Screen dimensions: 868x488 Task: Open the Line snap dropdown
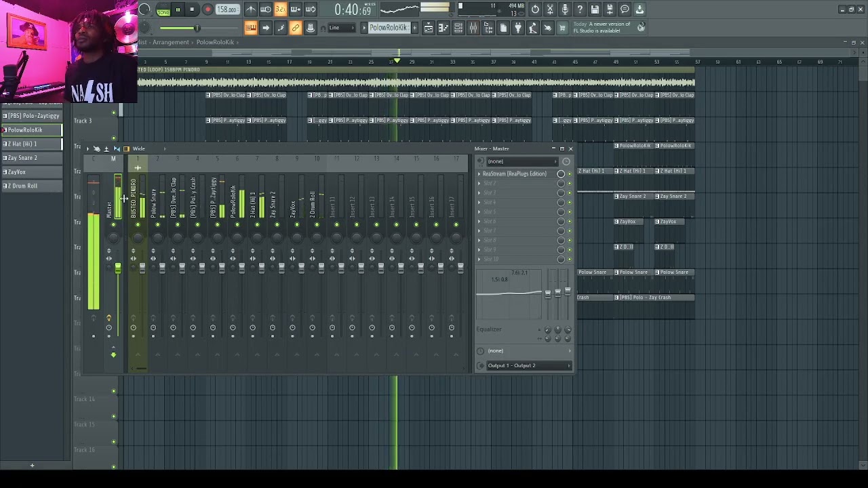click(342, 28)
